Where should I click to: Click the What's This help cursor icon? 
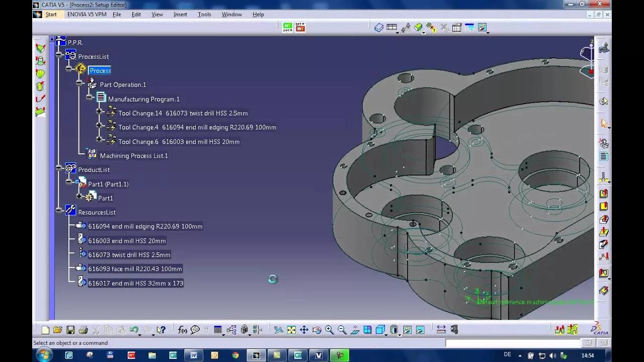click(x=161, y=330)
